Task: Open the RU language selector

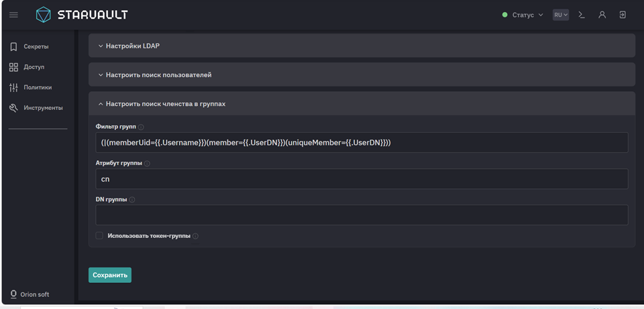Action: tap(560, 15)
